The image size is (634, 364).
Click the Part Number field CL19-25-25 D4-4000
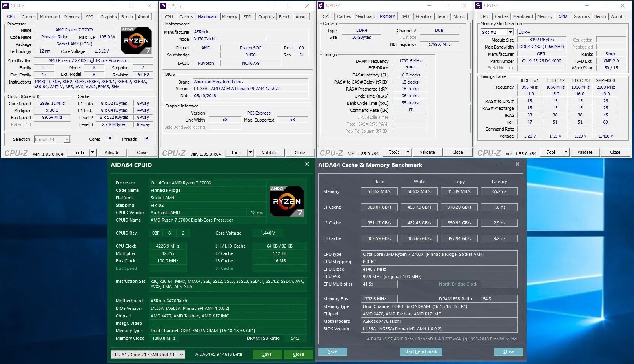click(541, 61)
